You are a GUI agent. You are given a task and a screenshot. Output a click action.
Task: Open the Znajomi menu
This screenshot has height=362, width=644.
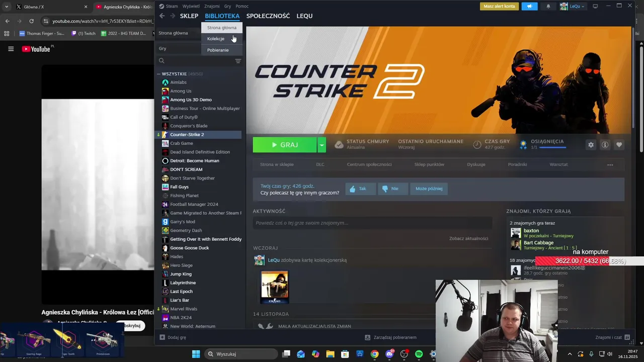point(212,6)
